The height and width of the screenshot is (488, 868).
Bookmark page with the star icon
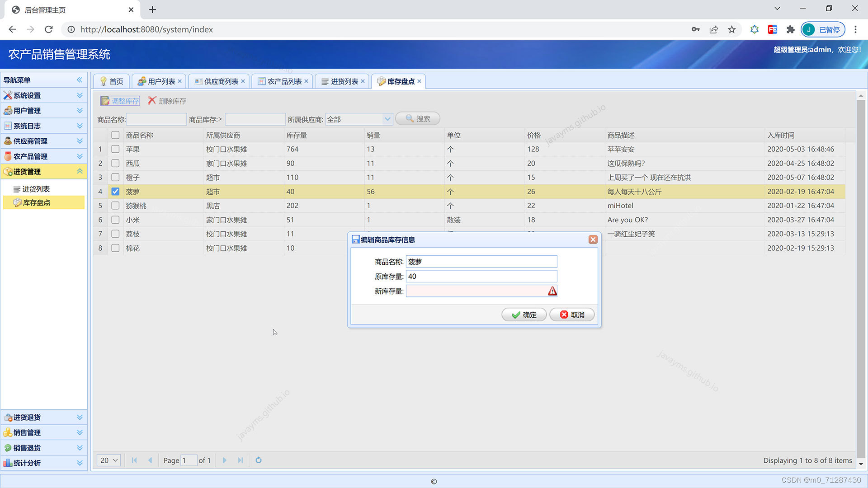point(731,29)
